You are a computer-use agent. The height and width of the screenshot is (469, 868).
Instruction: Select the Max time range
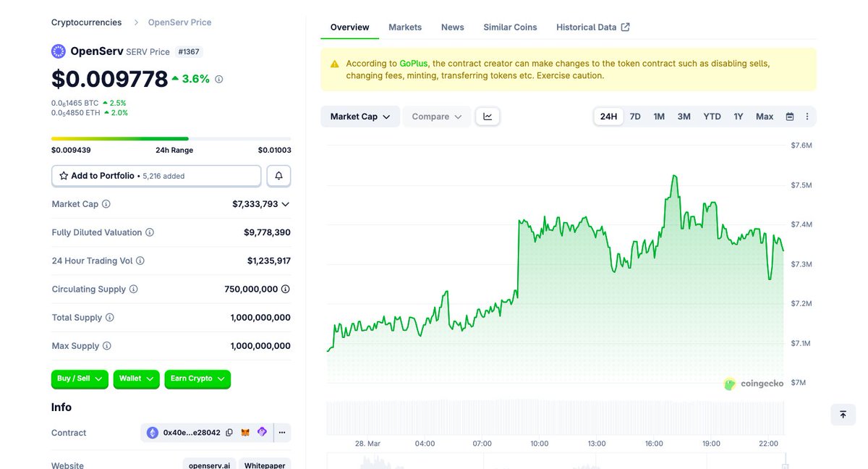pyautogui.click(x=765, y=117)
